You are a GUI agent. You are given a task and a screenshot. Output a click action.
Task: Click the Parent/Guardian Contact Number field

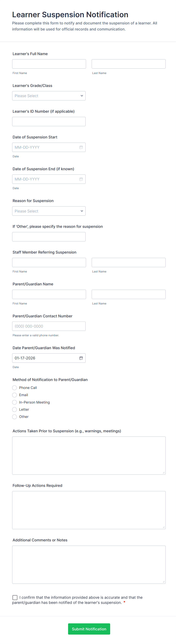[x=49, y=326]
